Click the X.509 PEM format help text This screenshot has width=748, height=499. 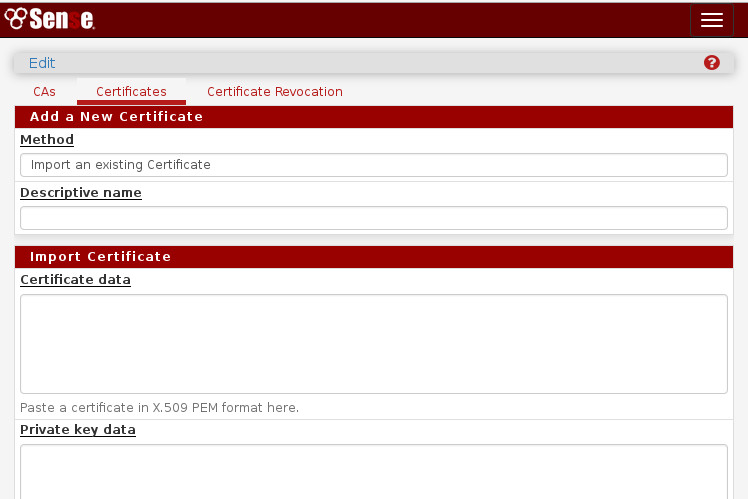(159, 408)
